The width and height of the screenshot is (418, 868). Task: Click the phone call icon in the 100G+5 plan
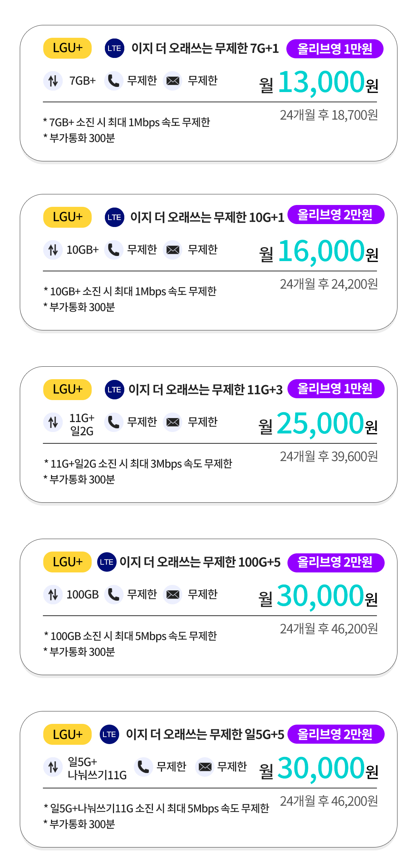(x=114, y=594)
